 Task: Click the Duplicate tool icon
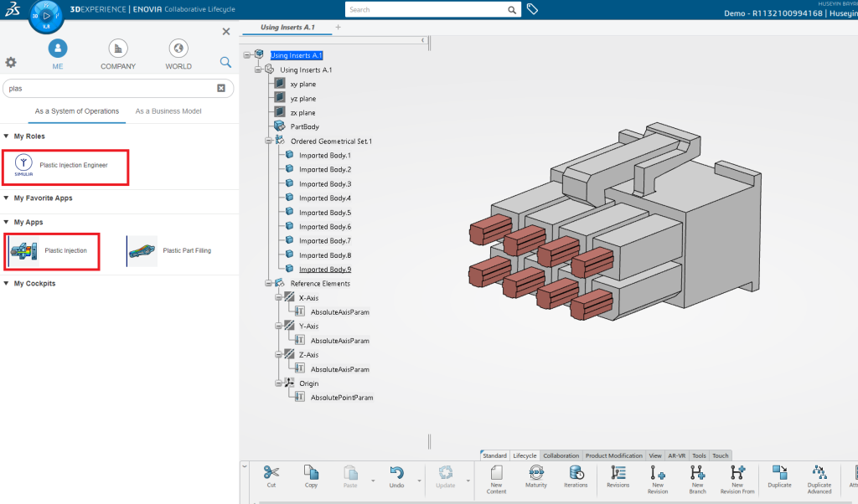pyautogui.click(x=779, y=473)
